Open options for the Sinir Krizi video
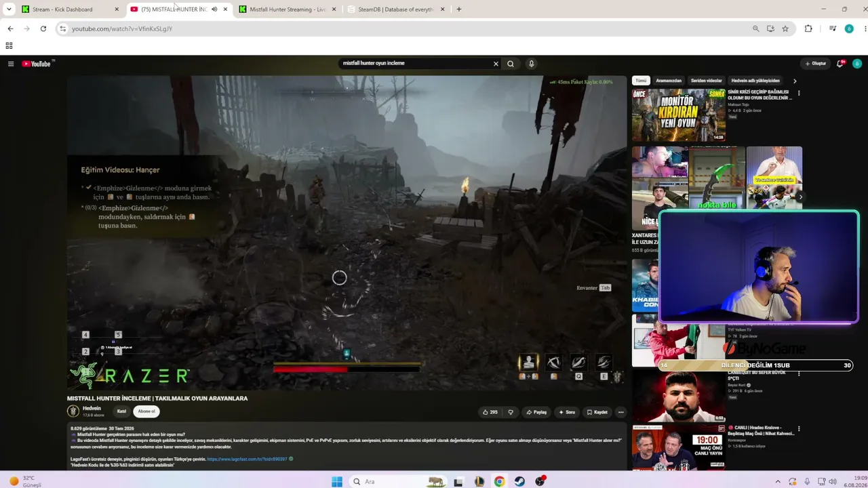Screen dimensions: 868x488 (798, 93)
